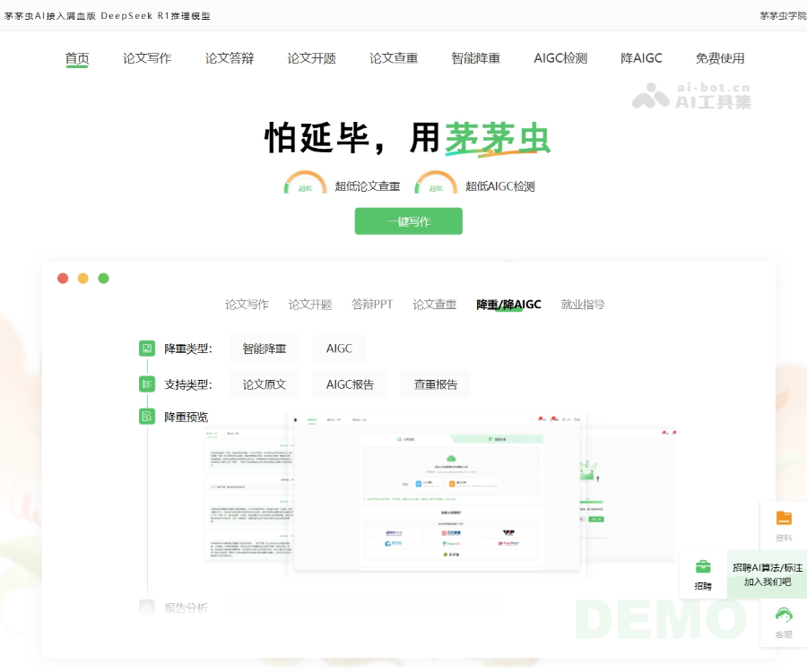Open 论文答辩 navigation item
The height and width of the screenshot is (672, 807).
[230, 58]
